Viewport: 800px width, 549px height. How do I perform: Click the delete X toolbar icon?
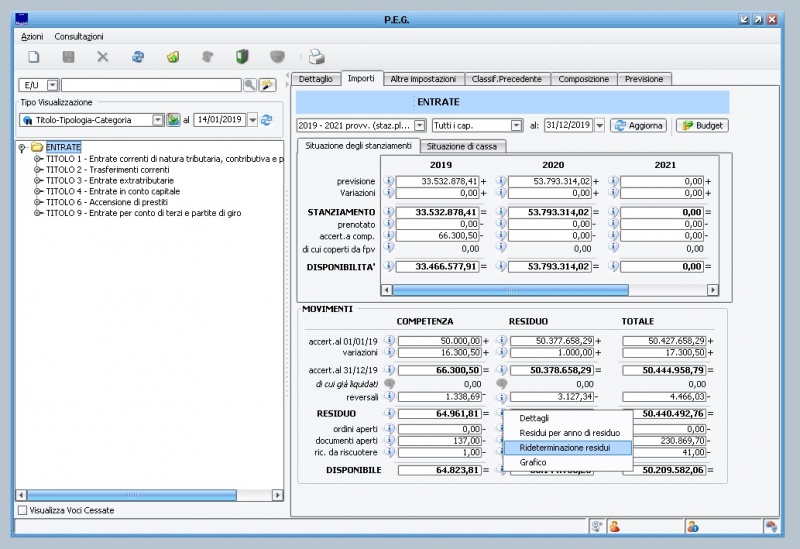coord(102,57)
